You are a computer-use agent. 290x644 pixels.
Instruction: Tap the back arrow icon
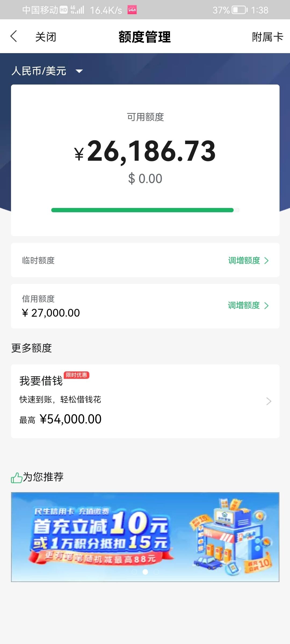click(14, 36)
